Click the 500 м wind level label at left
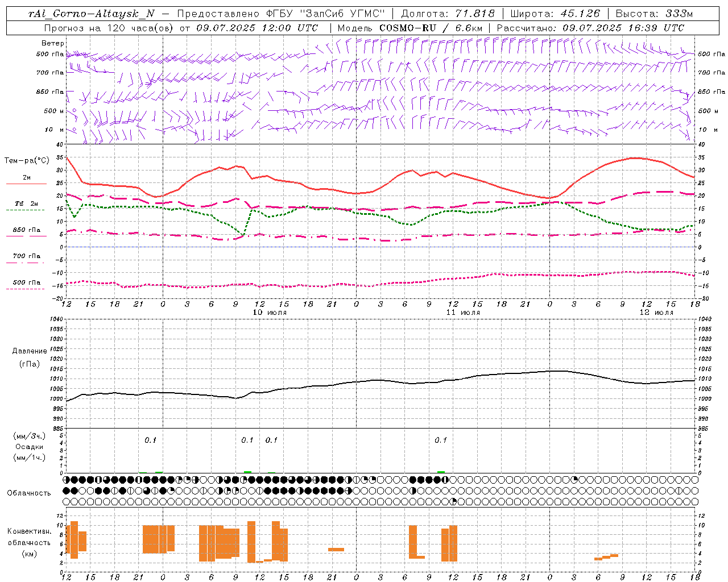 pos(54,111)
